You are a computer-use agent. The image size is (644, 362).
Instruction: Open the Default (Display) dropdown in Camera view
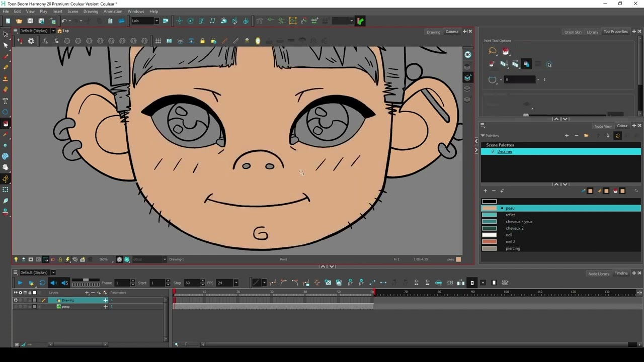53,31
